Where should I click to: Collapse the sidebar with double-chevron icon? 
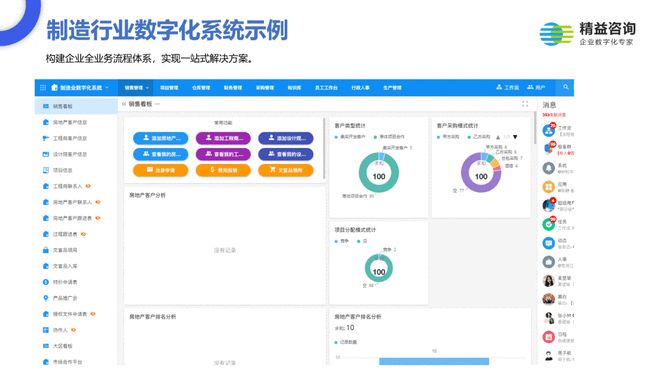tap(124, 104)
